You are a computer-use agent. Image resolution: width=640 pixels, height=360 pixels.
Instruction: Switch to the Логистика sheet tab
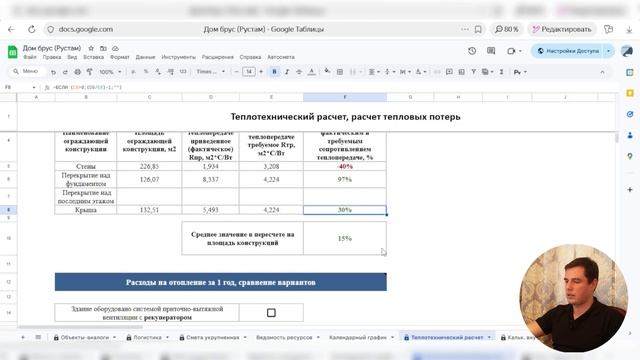[x=147, y=338]
